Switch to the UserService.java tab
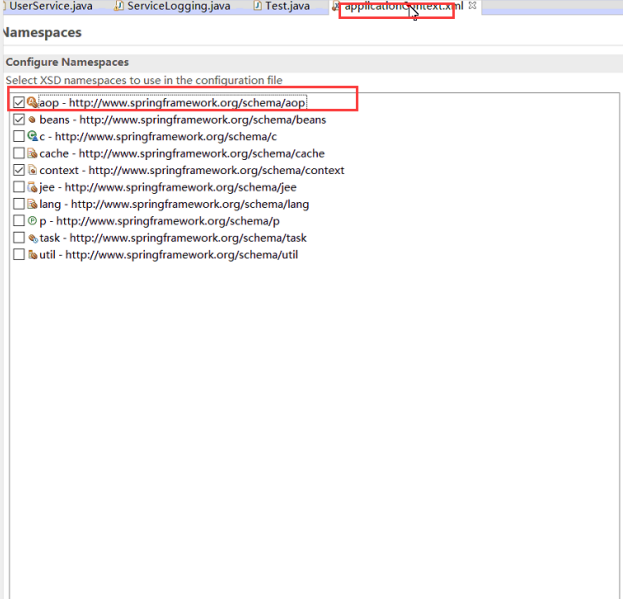 (x=50, y=6)
